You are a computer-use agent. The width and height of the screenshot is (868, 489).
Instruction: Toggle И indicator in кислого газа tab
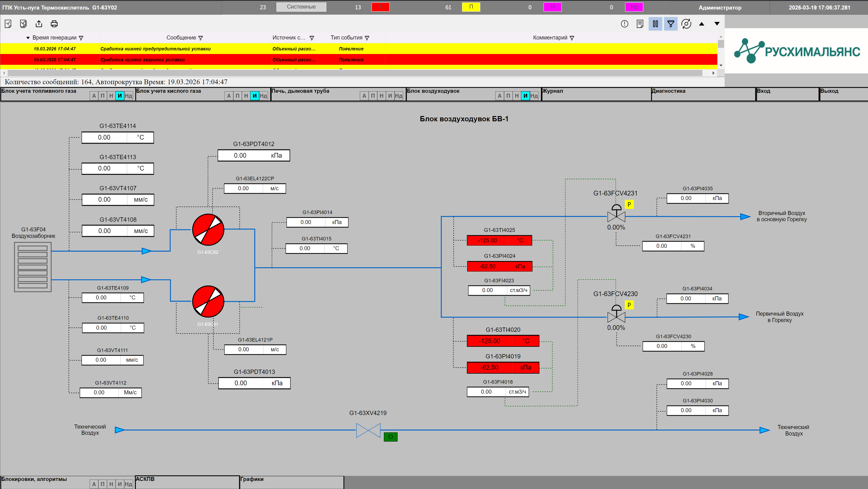click(x=255, y=96)
